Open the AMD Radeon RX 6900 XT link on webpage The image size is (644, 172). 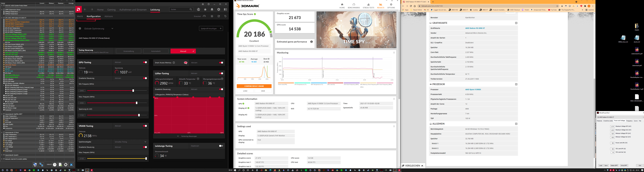475,28
